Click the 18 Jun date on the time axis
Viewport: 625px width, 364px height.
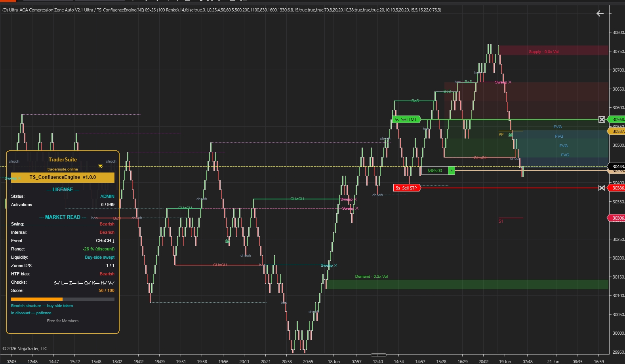click(334, 361)
